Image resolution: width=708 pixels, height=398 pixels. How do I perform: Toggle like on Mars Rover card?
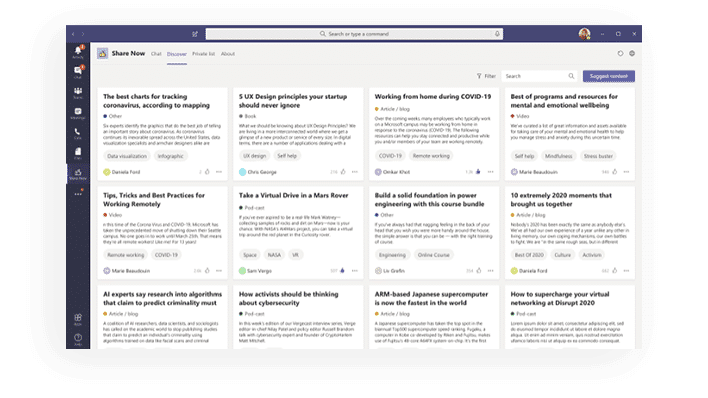(x=342, y=271)
